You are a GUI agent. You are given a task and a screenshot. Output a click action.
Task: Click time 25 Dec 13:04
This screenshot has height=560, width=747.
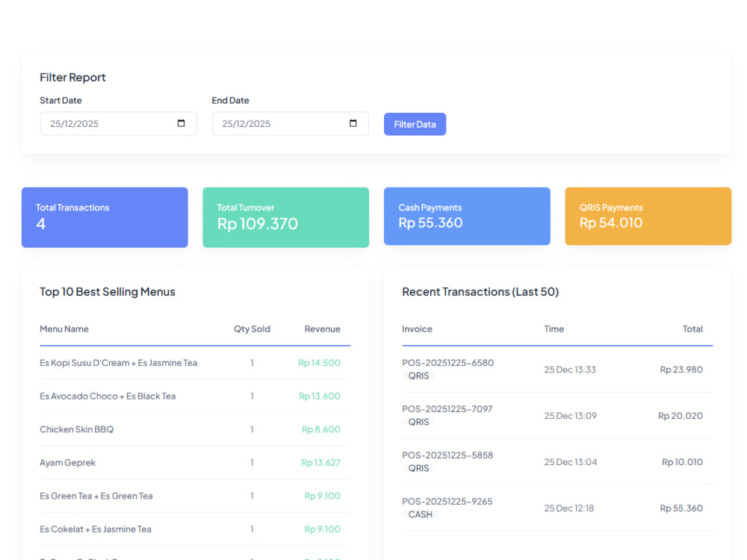[570, 462]
